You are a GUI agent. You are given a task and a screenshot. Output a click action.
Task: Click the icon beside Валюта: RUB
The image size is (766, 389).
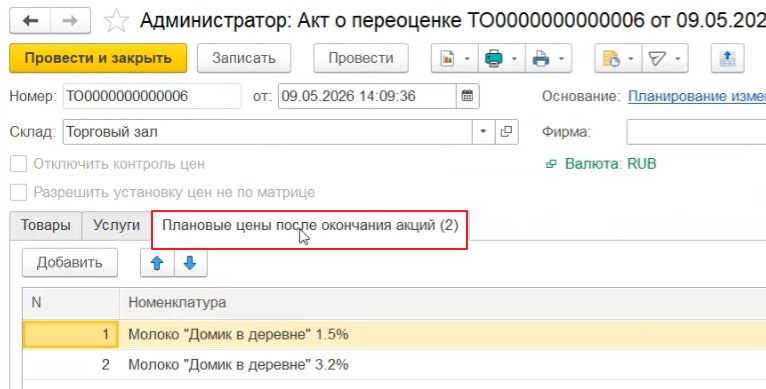pyautogui.click(x=552, y=164)
